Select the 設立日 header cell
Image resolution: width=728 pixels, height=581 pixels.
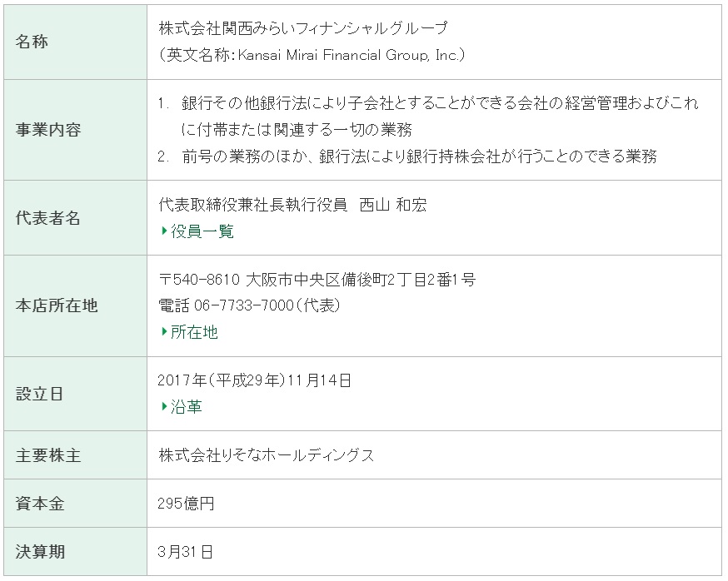75,394
